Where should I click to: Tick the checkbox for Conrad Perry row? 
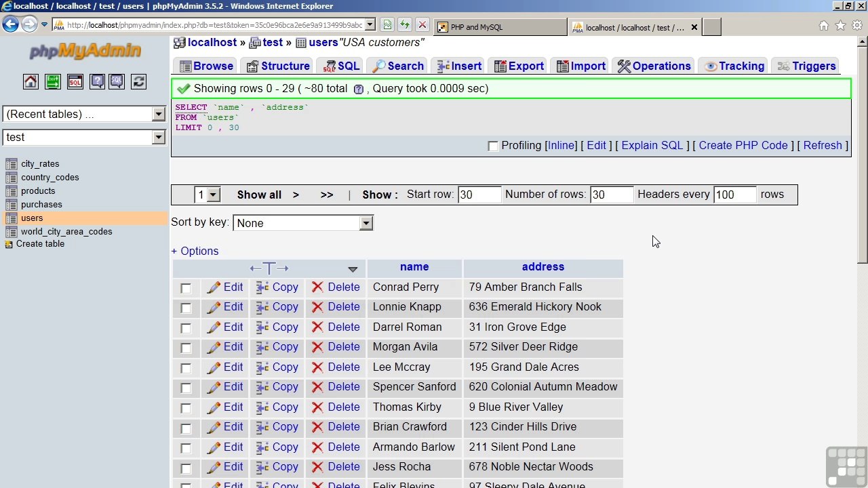point(186,288)
